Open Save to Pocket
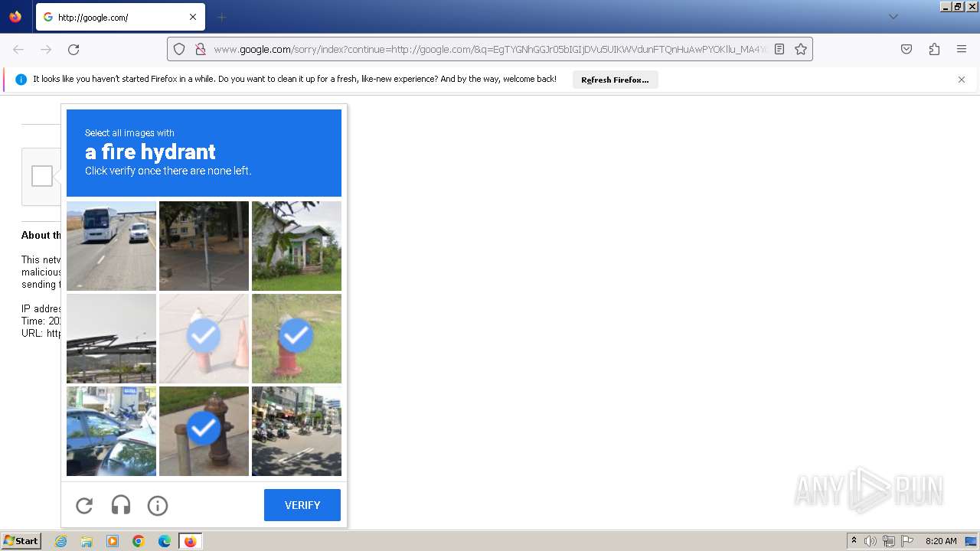Image resolution: width=980 pixels, height=551 pixels. point(906,49)
